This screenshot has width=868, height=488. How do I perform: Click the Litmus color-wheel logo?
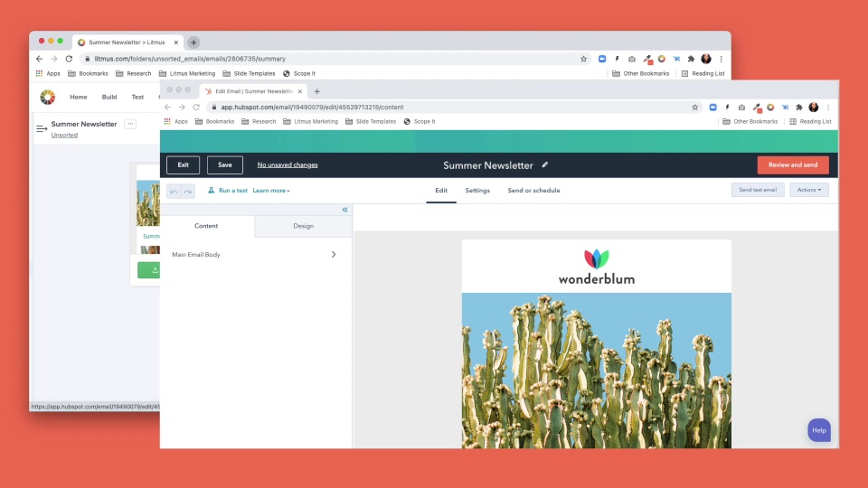[x=48, y=97]
